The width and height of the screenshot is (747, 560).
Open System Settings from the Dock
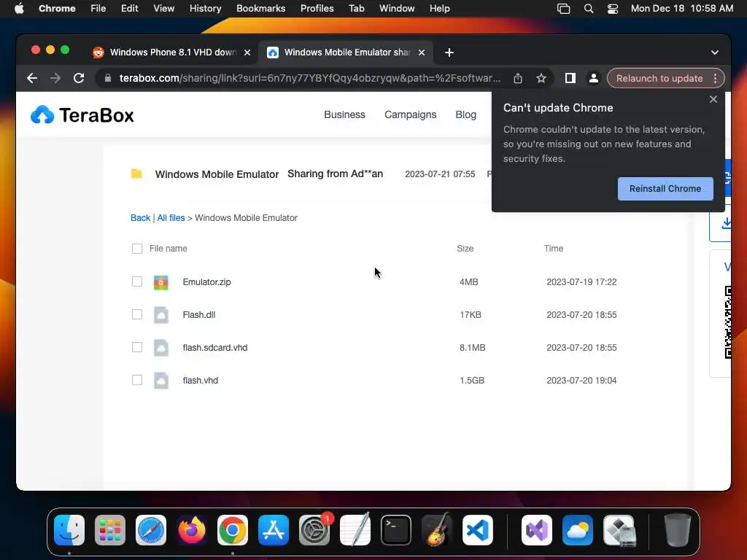tap(314, 530)
